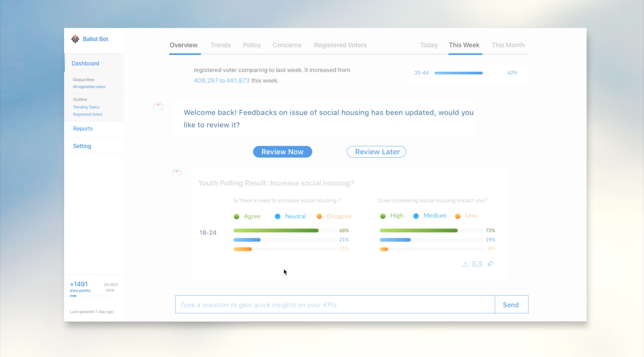Click the Last updated 1 day ago text
This screenshot has width=644, height=357.
click(x=91, y=311)
